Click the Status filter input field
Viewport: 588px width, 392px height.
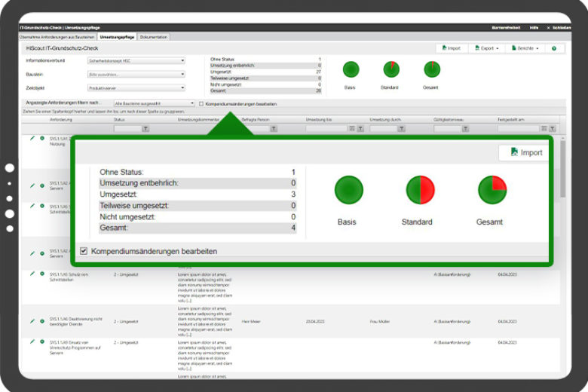[x=127, y=129]
